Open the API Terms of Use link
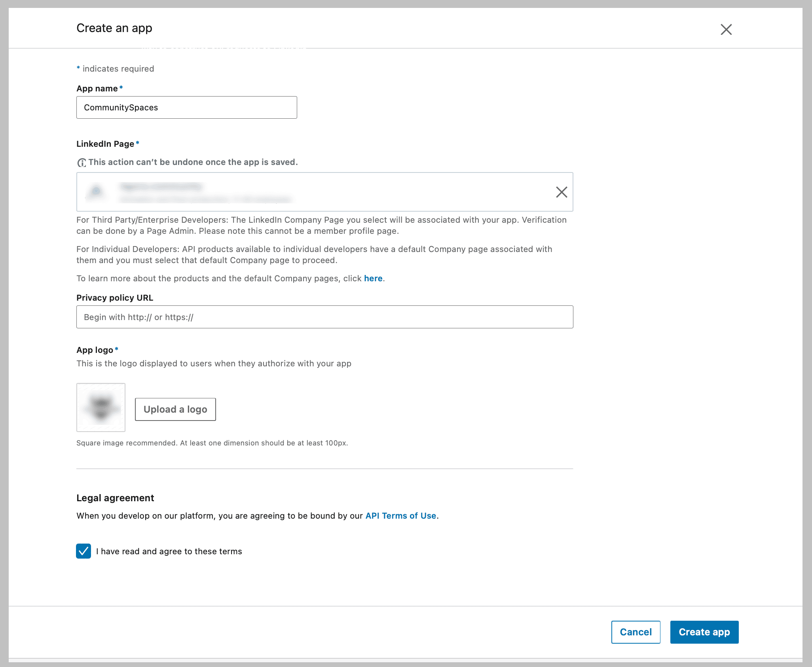Screen dimensions: 812x667 click(400, 516)
